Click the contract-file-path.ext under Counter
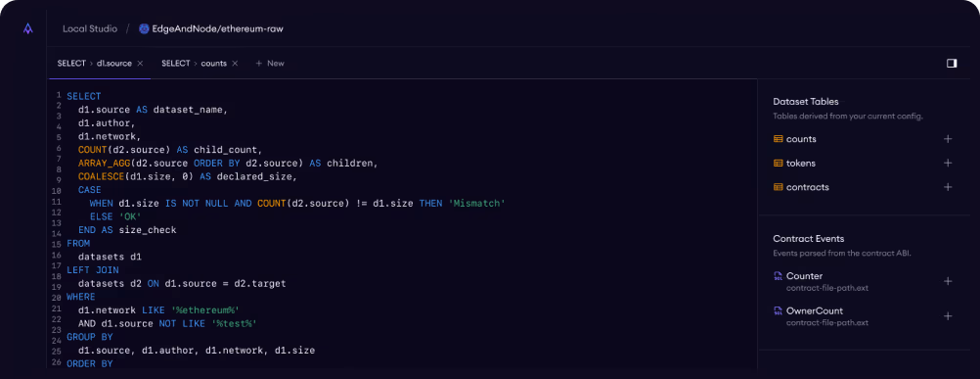Viewport: 980px width, 379px height. [x=827, y=288]
